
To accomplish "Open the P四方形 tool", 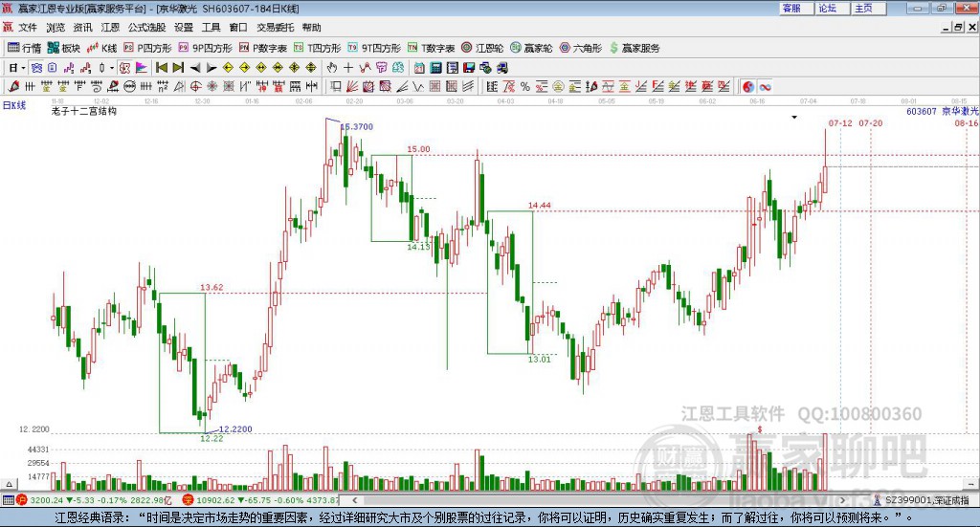I will 147,48.
